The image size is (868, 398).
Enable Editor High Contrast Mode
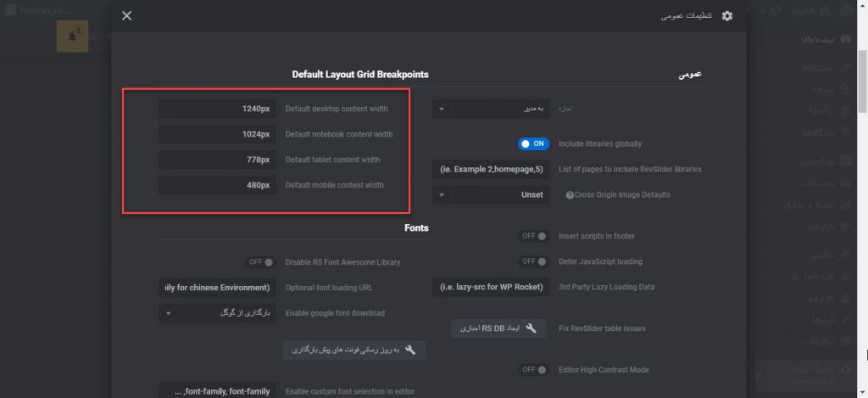click(534, 370)
